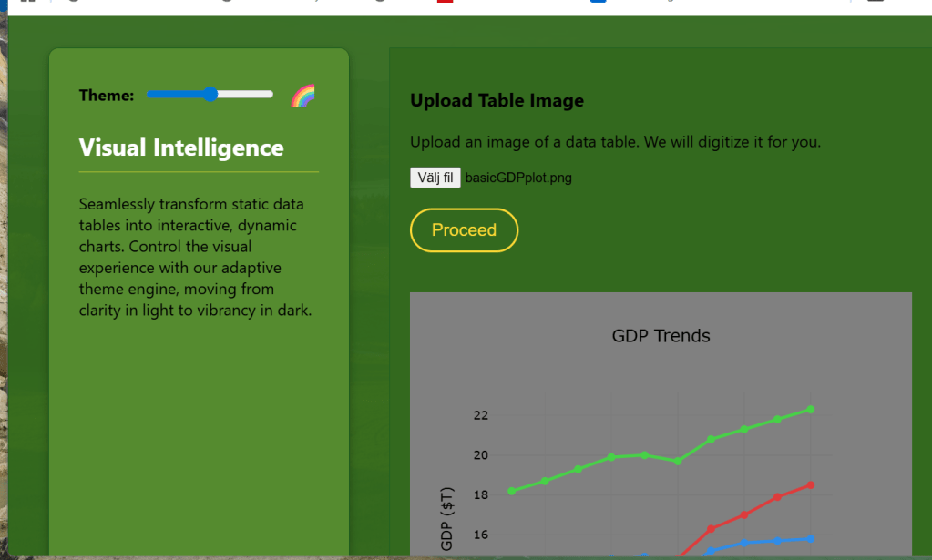Click the Välj fil file chooser button
Screen dimensions: 932x560
[x=435, y=178]
